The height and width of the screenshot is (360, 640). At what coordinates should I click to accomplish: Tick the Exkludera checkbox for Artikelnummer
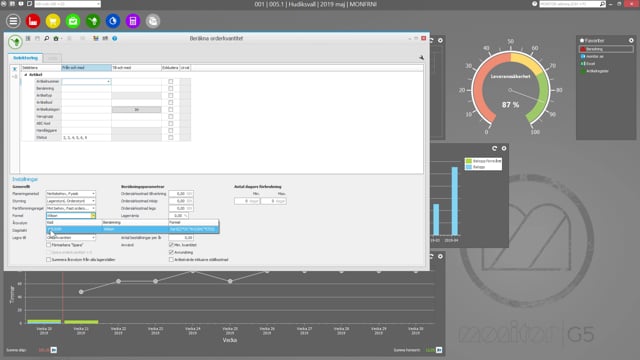pos(171,82)
